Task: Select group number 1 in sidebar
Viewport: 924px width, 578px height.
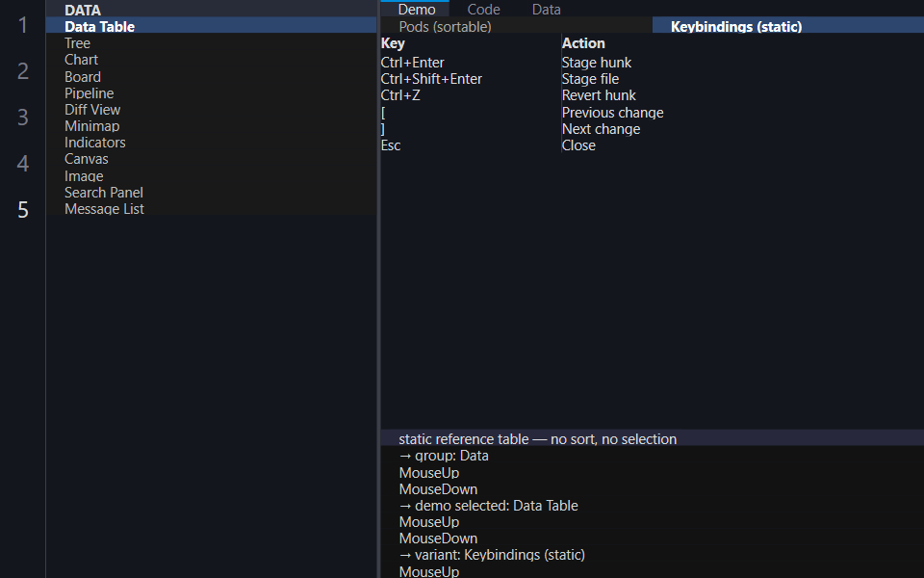Action: 22,25
